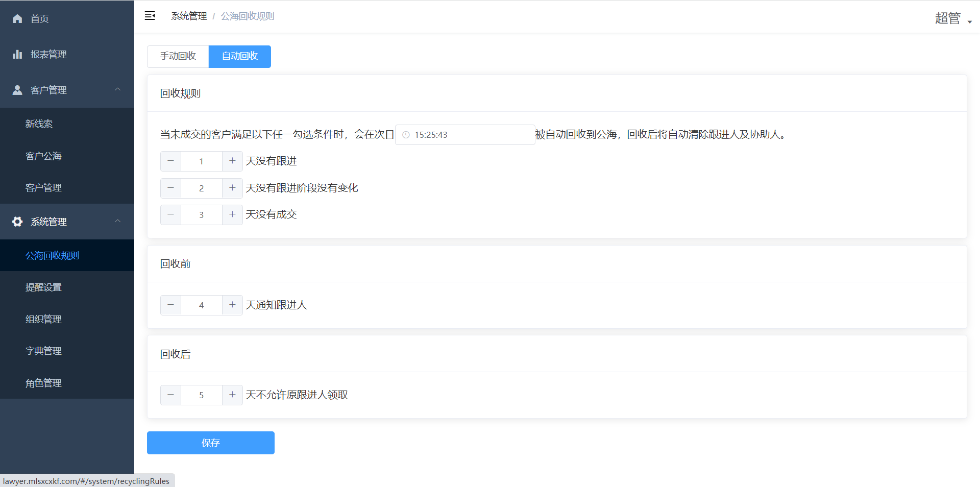Click the 系统管理 gear icon
Screen dimensions: 980x487
(17, 222)
